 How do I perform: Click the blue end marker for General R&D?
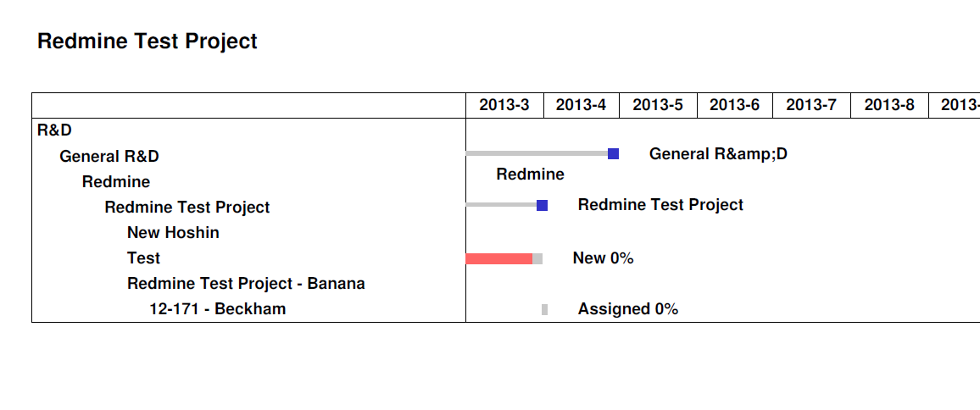(613, 153)
